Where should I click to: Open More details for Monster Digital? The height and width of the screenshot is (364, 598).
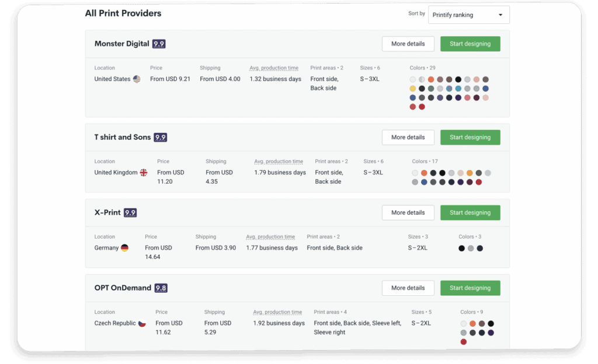click(408, 44)
